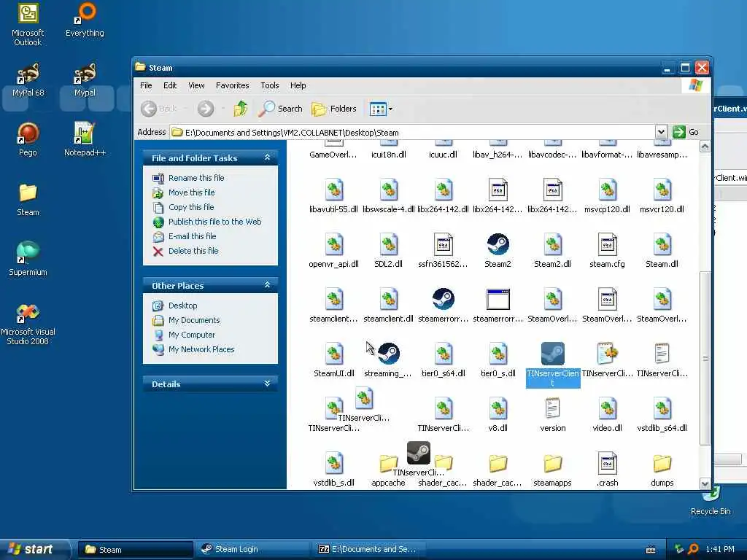Click E-mail this file link

point(192,236)
